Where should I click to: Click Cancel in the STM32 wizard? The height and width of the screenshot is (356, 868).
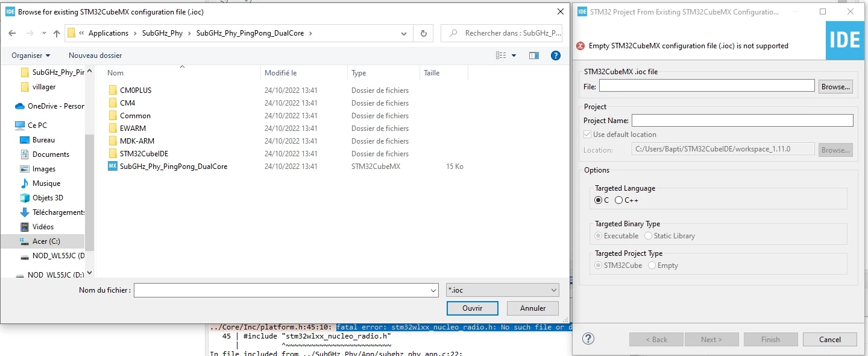coord(830,339)
